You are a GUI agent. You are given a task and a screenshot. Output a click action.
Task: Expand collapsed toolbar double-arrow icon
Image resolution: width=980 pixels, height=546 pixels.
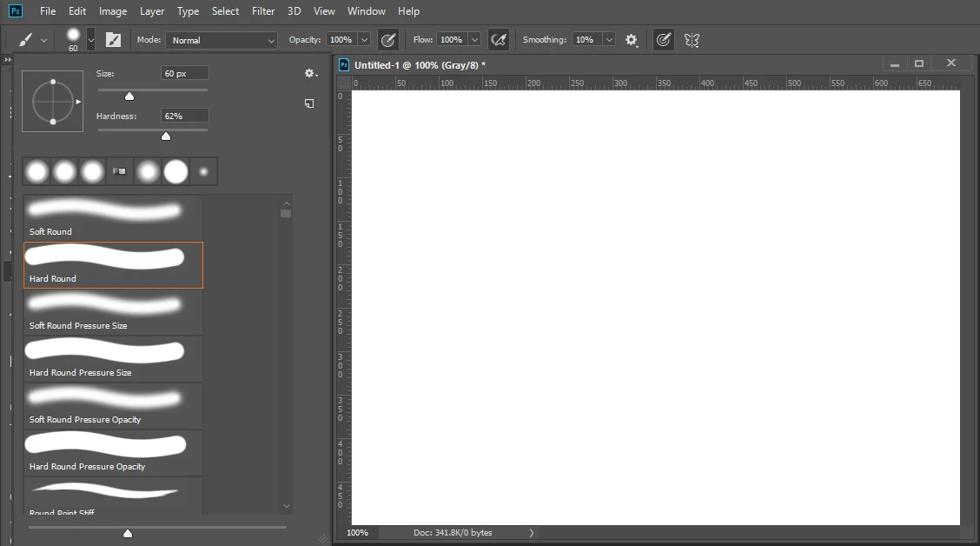click(8, 60)
